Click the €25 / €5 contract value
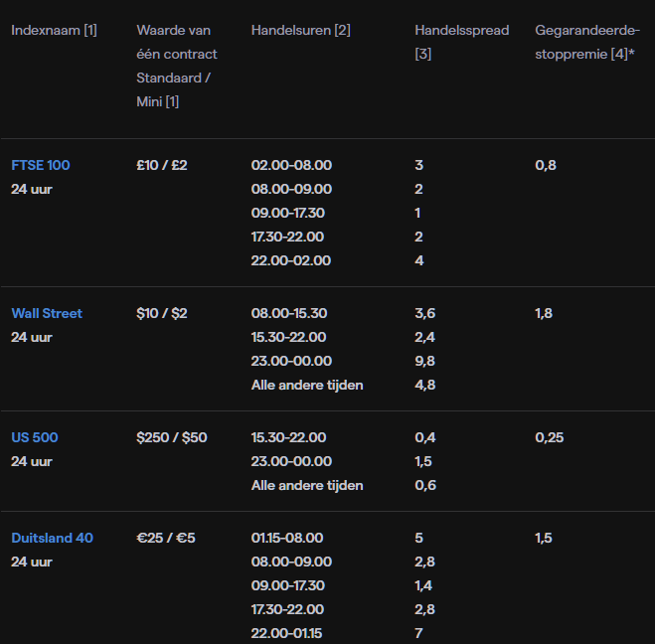Viewport: 655px width, 644px height. (x=166, y=538)
